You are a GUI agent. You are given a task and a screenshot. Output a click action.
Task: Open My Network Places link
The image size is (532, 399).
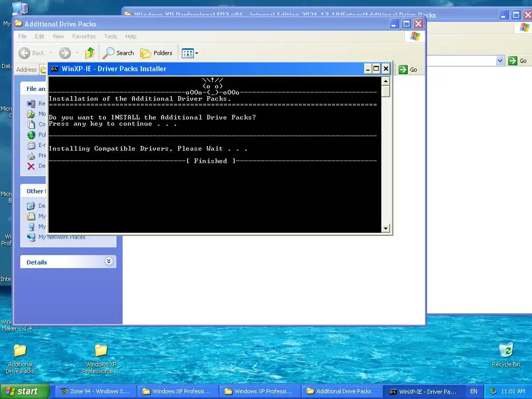tap(62, 237)
